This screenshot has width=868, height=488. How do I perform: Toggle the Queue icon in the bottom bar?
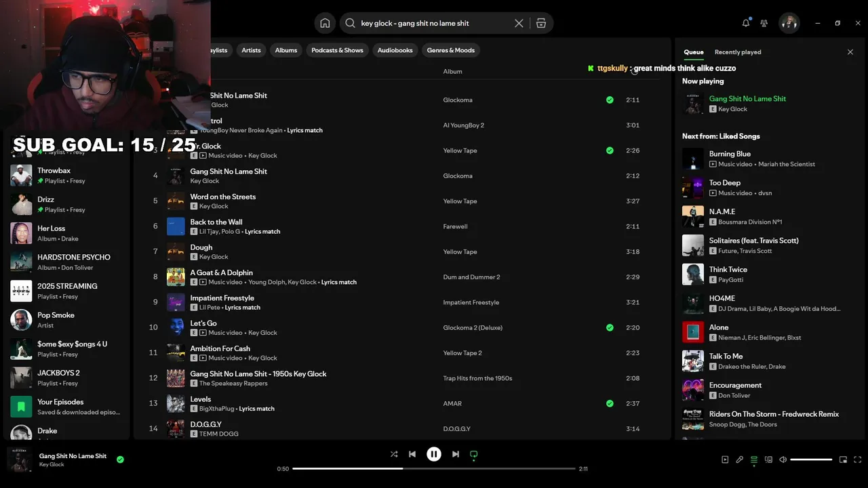(x=754, y=460)
